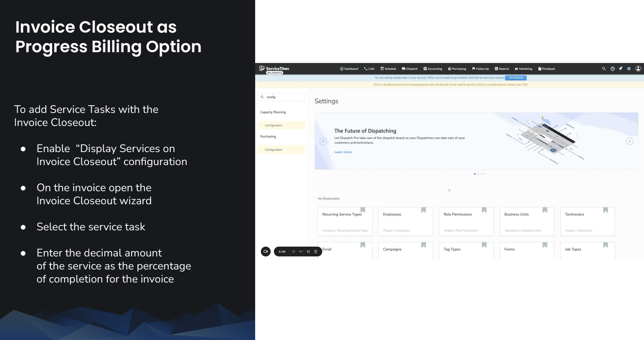Open the Purchasing nav item in the top bar
Viewport: 644px width, 340px height.
pos(457,69)
